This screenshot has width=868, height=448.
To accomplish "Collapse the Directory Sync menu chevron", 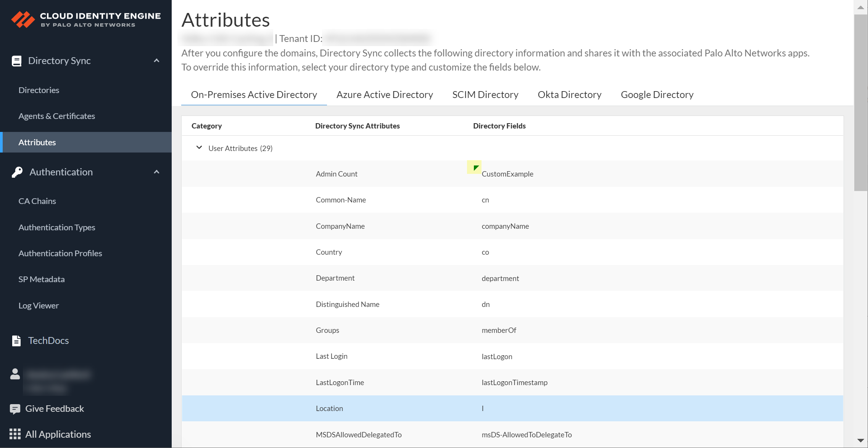I will (x=156, y=61).
